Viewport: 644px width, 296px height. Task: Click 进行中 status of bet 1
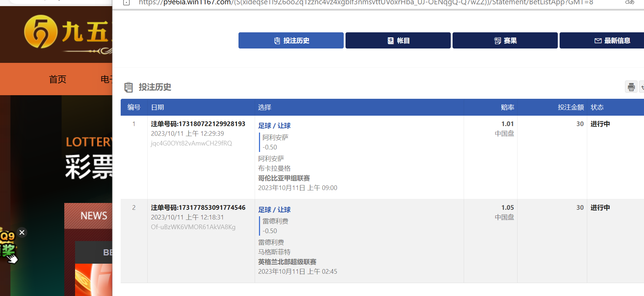(600, 124)
